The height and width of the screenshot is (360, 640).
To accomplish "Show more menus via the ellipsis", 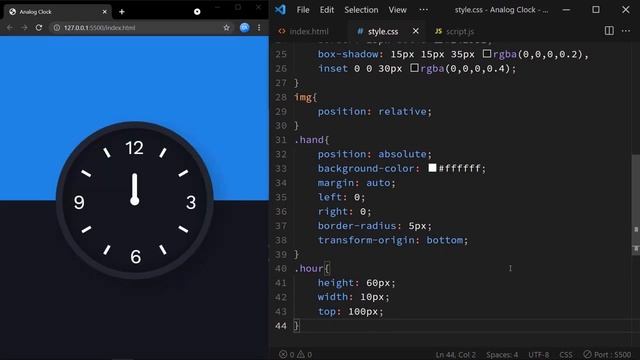I will point(424,10).
